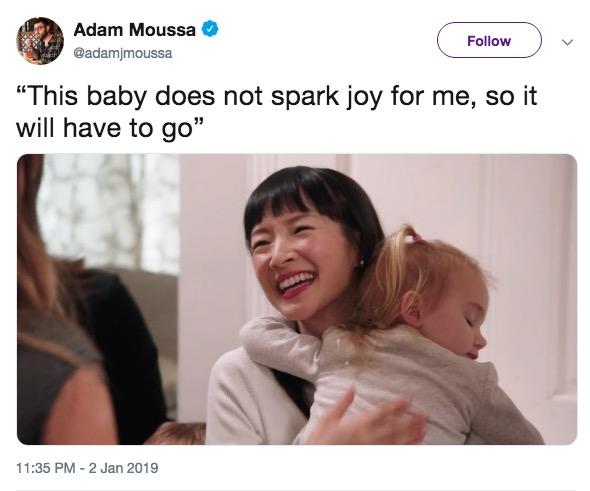Click the 2 Jan 2019 date
Viewport: 590px width, 491px height.
click(x=123, y=468)
